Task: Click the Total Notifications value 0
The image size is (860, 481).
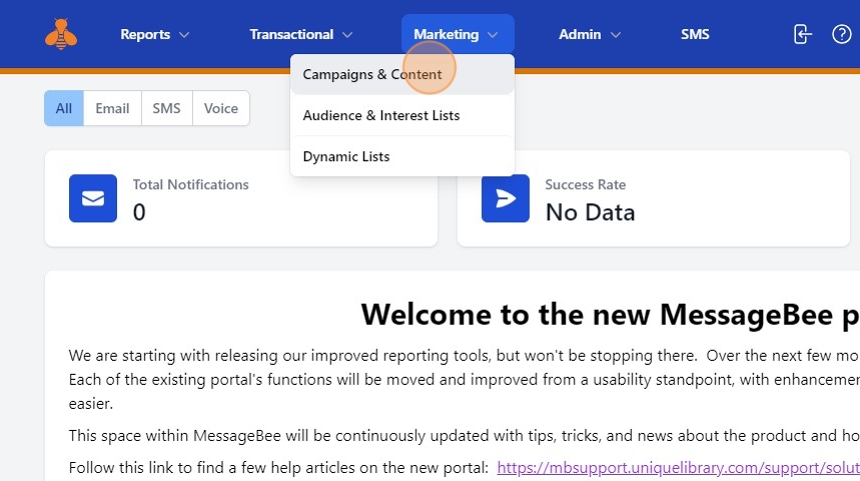Action: pos(139,212)
